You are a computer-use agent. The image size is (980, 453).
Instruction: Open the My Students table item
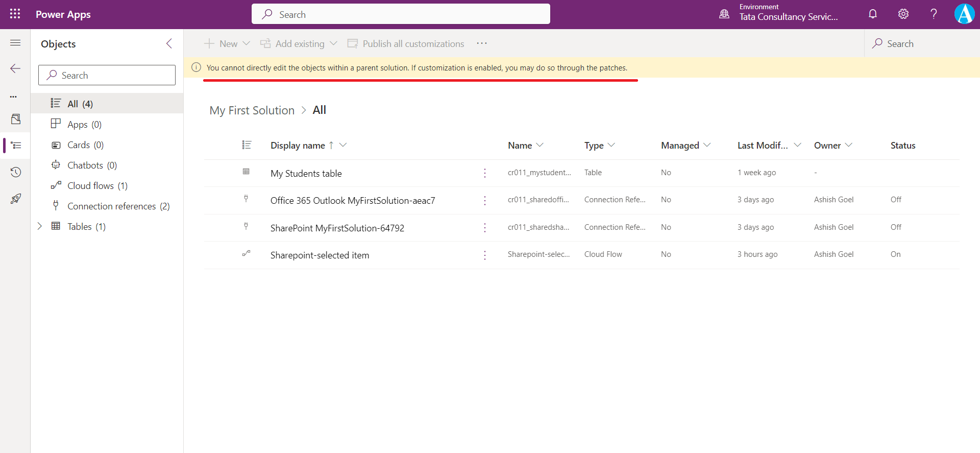point(306,174)
